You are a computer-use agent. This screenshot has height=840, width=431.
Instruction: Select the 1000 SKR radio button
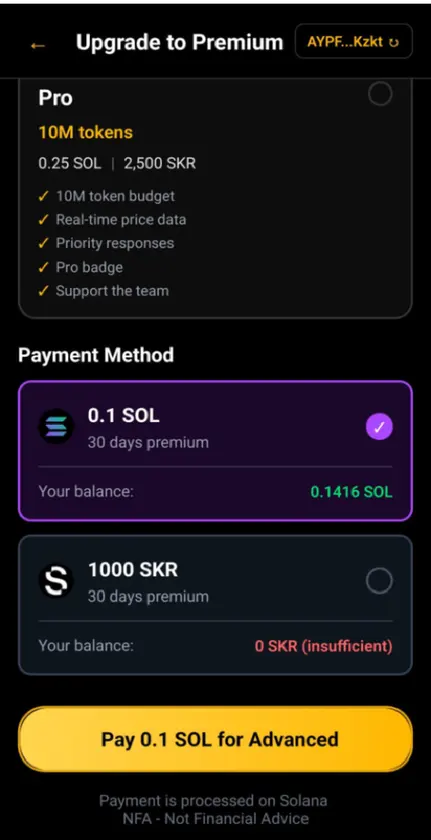(379, 581)
